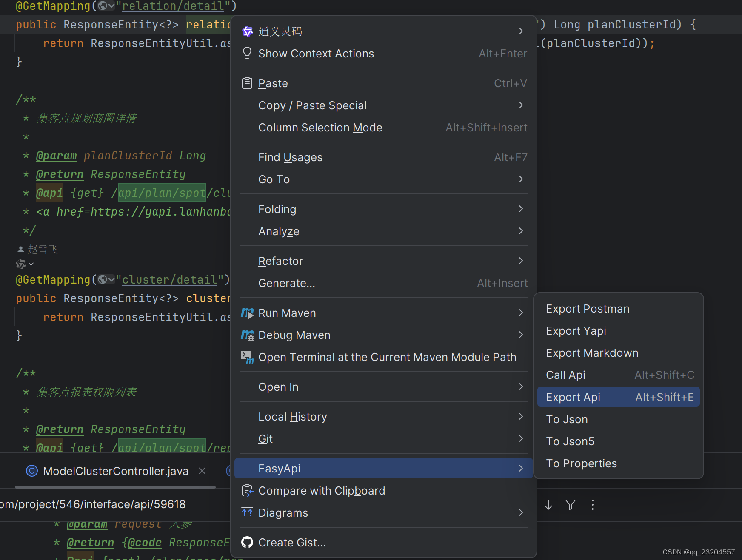Click the Lingma inlay icon above GetMapping
Screen dimensions: 742x560
pyautogui.click(x=21, y=264)
